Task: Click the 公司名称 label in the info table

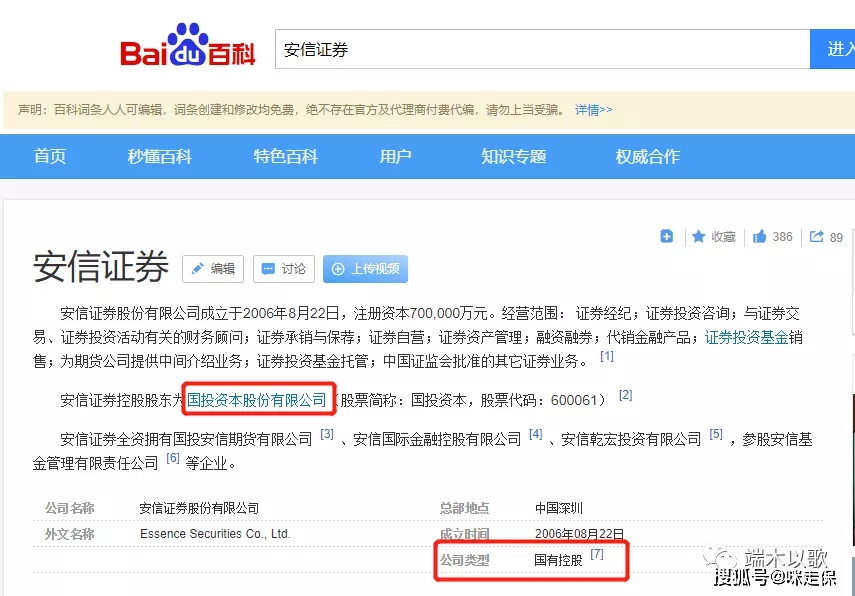Action: click(69, 508)
